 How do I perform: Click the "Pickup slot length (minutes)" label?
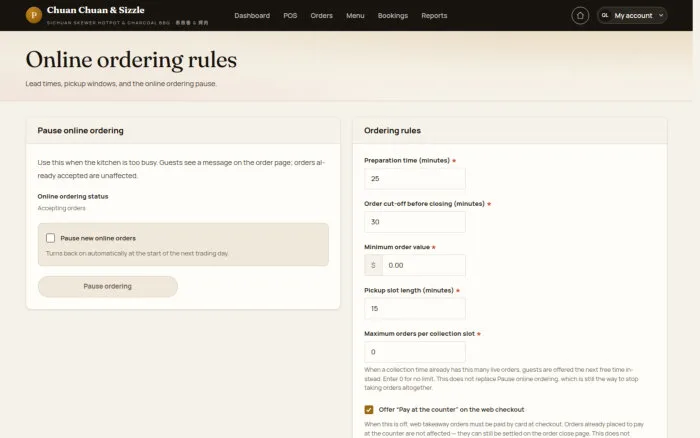point(408,290)
